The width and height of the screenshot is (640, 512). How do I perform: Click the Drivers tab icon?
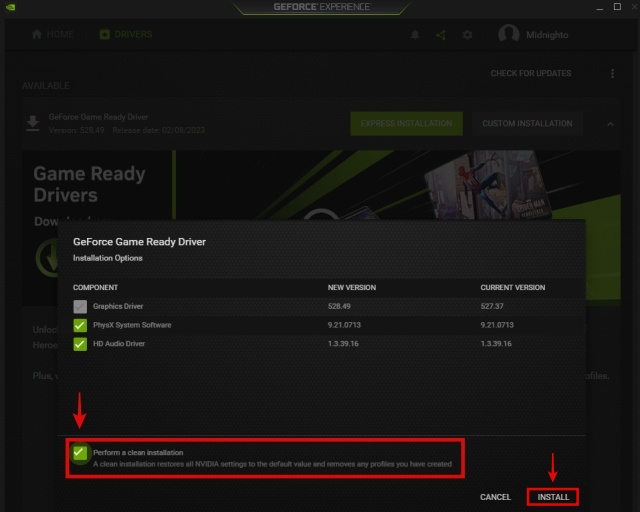104,34
